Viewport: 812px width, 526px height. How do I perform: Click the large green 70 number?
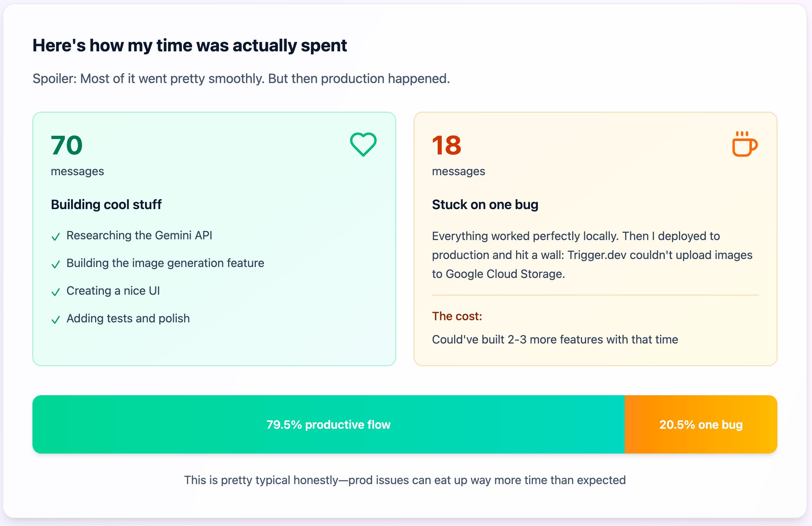click(67, 145)
